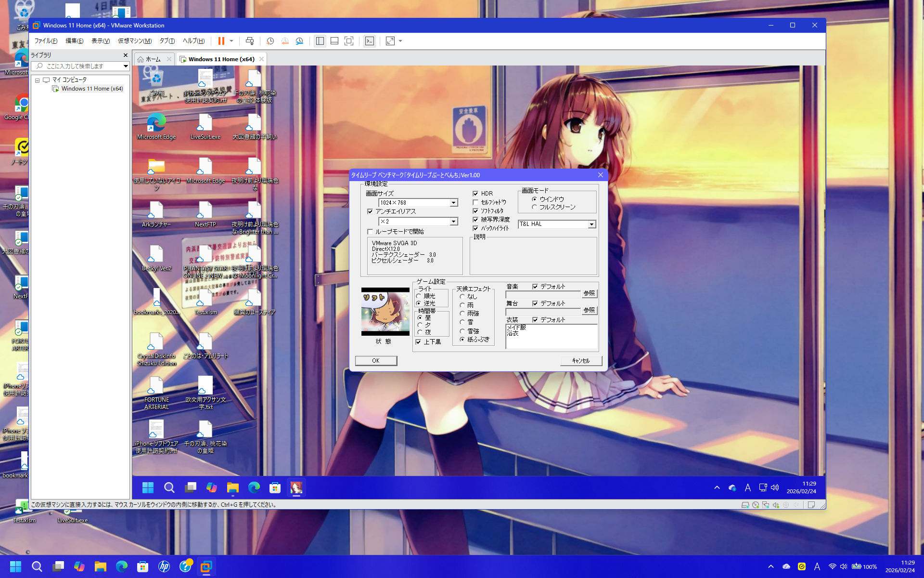This screenshot has height=578, width=924.
Task: Open File Explorer in guest taskbar
Action: pos(232,487)
